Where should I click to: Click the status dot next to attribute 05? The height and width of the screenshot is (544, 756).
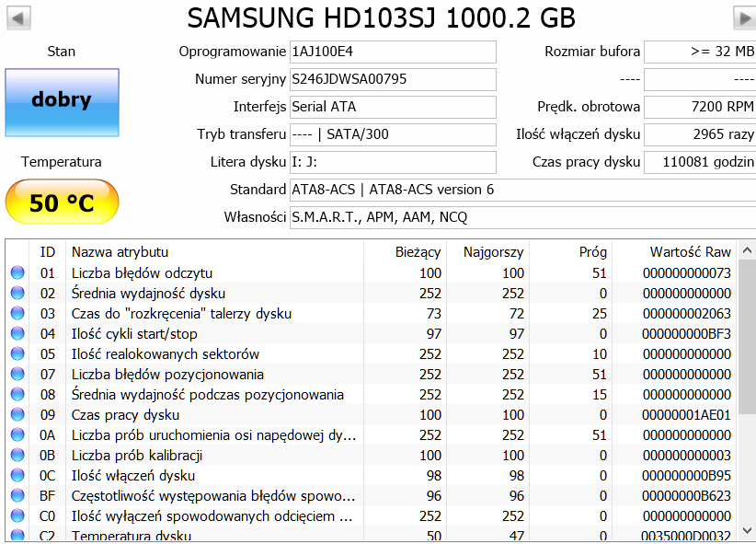click(x=17, y=354)
